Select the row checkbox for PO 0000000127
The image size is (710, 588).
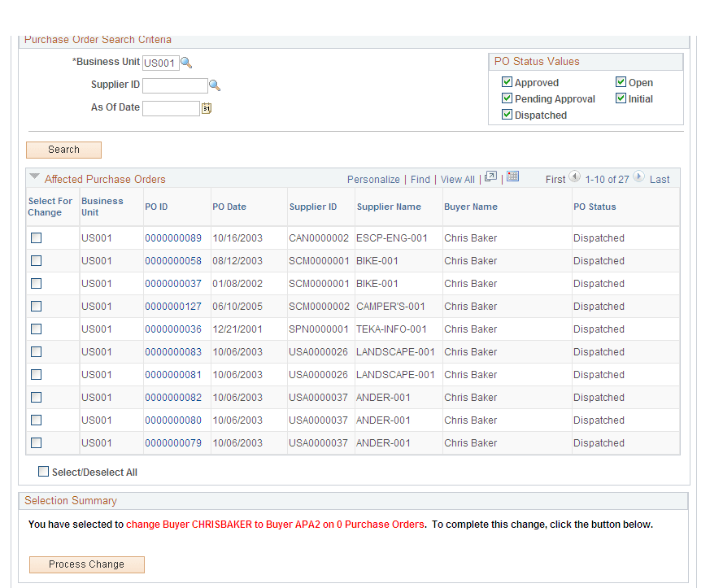[35, 306]
